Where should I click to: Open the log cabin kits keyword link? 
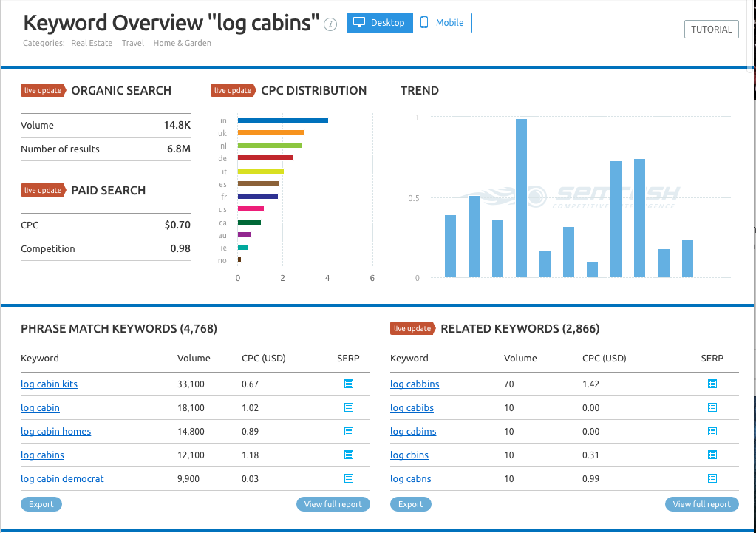click(x=49, y=384)
